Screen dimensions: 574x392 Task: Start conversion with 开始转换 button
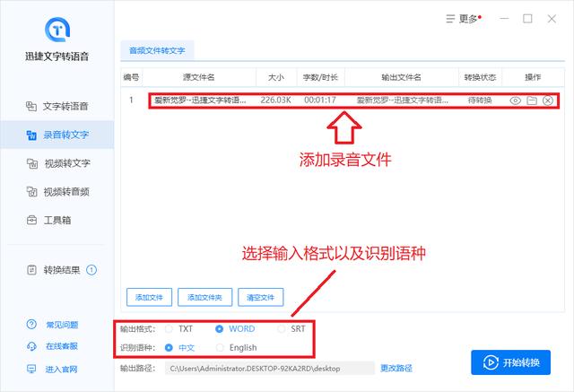coord(510,362)
